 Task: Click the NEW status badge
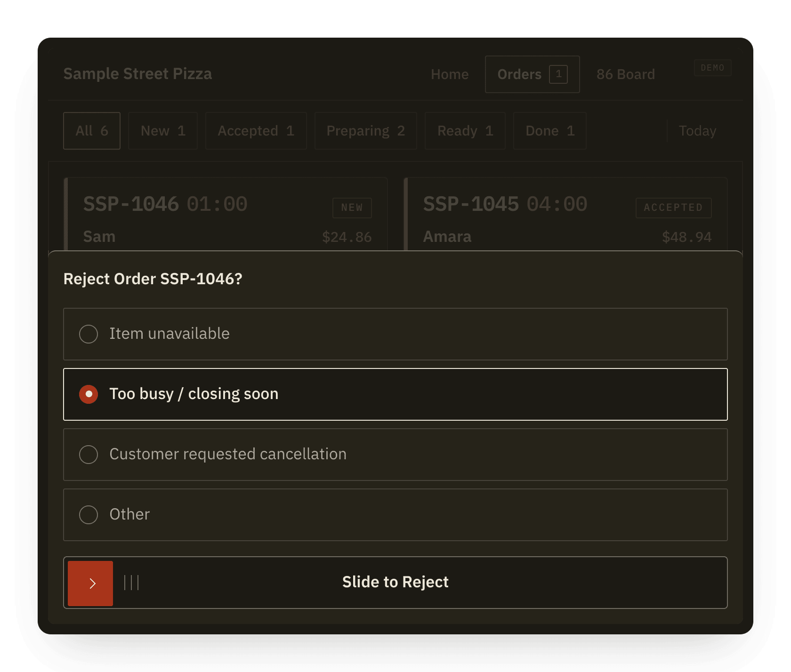pos(352,208)
